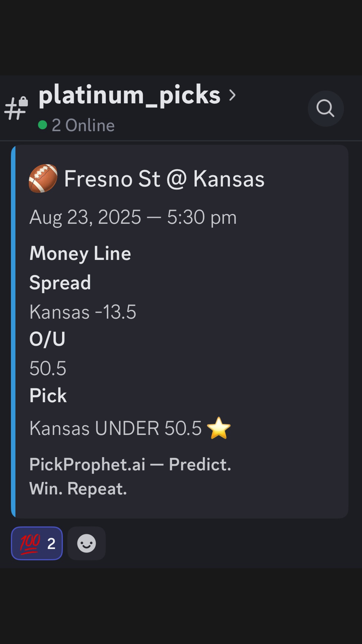
Task: Tap the locked channel hash icon
Action: [16, 108]
